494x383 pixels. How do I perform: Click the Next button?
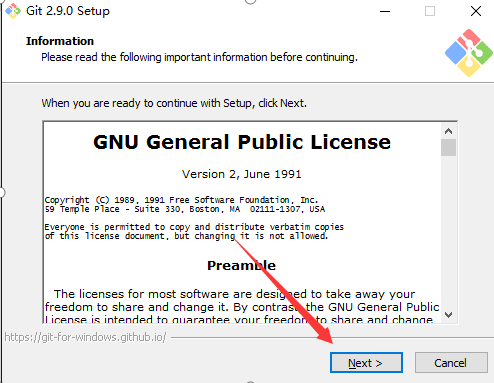click(366, 363)
